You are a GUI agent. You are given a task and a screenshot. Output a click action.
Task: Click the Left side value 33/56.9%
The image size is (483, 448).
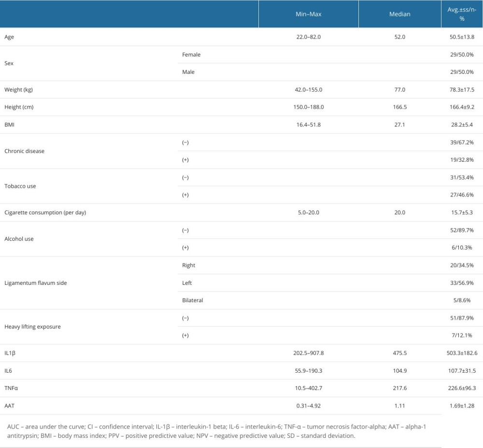(x=462, y=283)
